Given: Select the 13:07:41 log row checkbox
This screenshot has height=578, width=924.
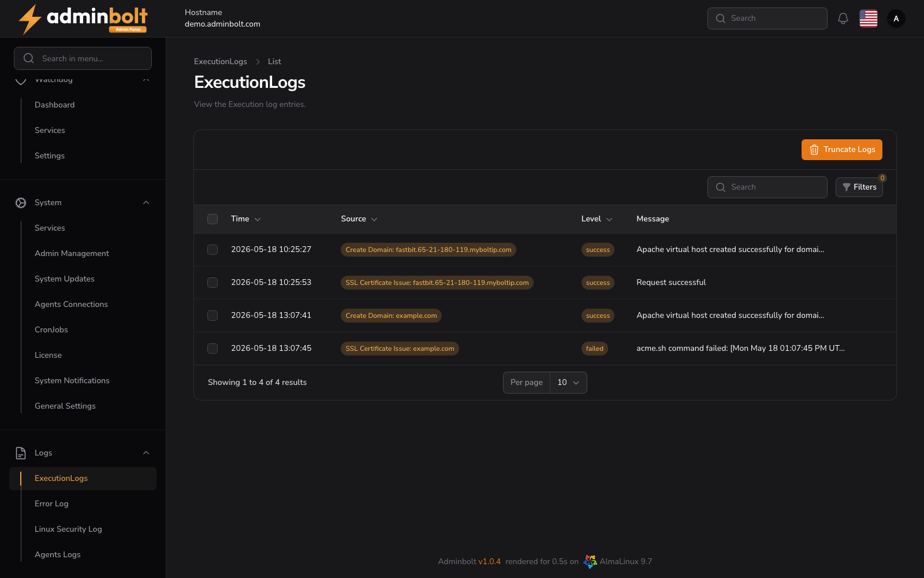Looking at the screenshot, I should click(x=213, y=316).
